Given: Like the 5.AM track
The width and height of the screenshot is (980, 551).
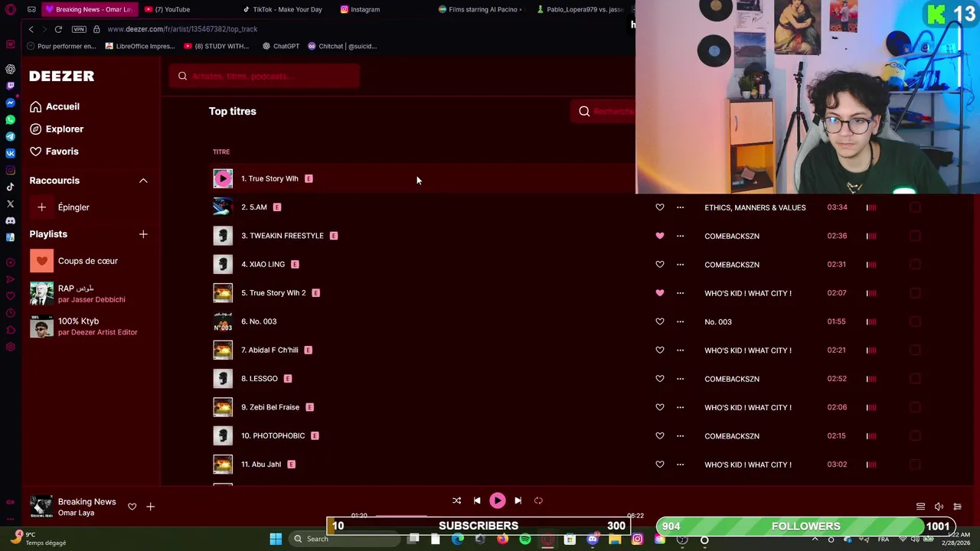Looking at the screenshot, I should click(x=660, y=207).
